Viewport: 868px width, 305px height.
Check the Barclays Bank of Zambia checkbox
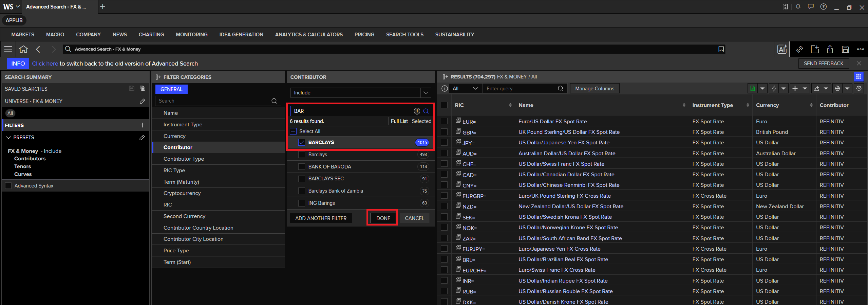click(x=302, y=191)
